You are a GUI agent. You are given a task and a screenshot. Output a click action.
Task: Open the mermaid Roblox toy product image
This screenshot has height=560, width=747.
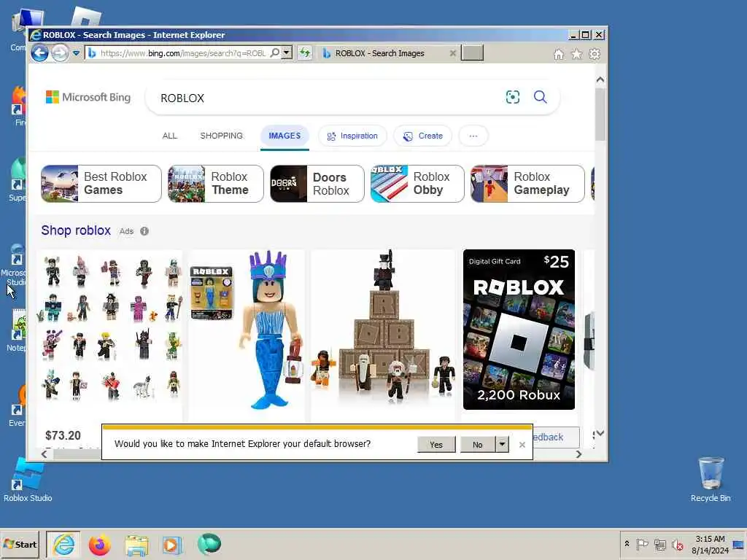click(247, 330)
